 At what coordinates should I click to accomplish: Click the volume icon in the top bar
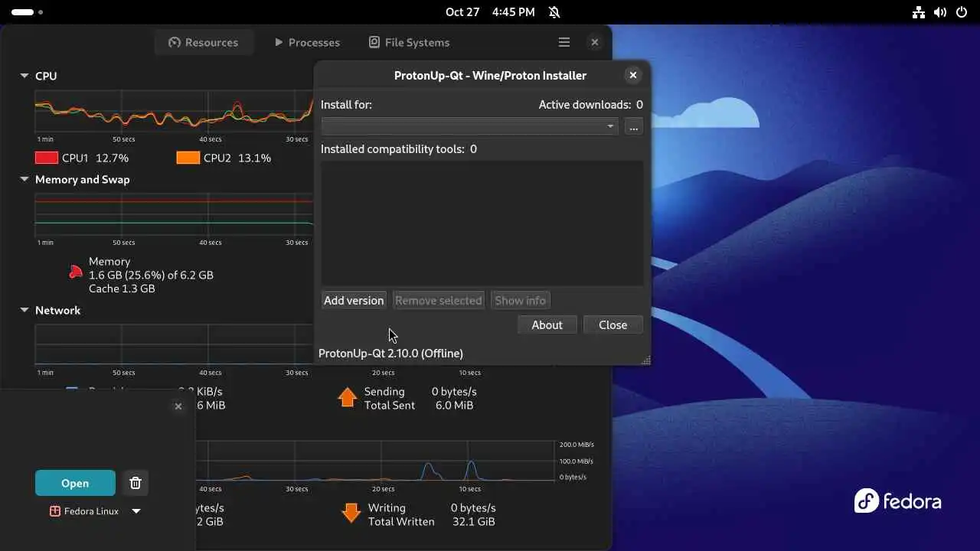pyautogui.click(x=940, y=12)
